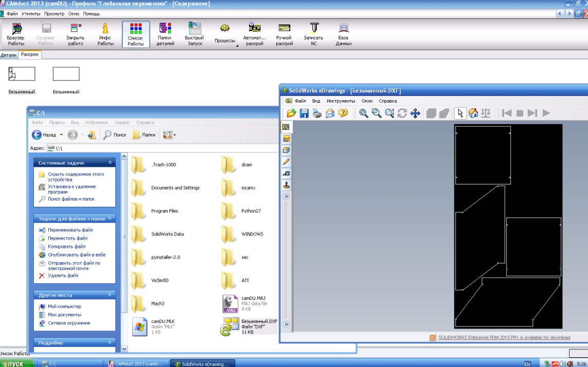Select the Безымянный.DXF file in Explorer
The width and height of the screenshot is (588, 367).
249,326
